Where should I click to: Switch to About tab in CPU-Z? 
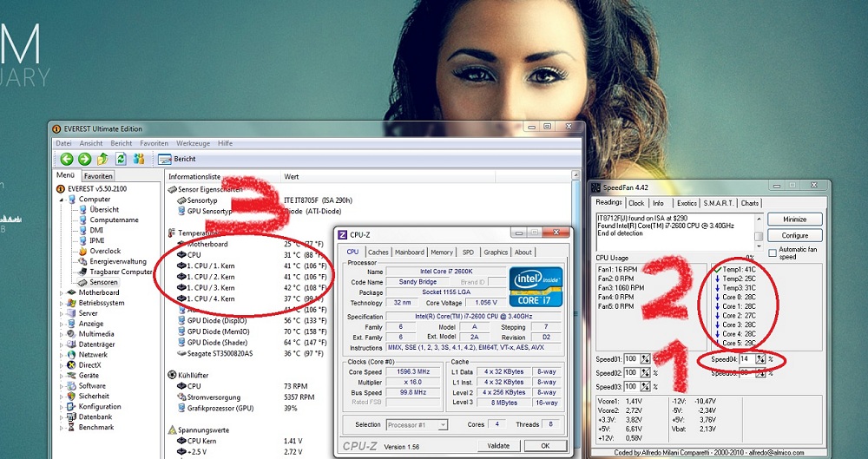[x=523, y=252]
